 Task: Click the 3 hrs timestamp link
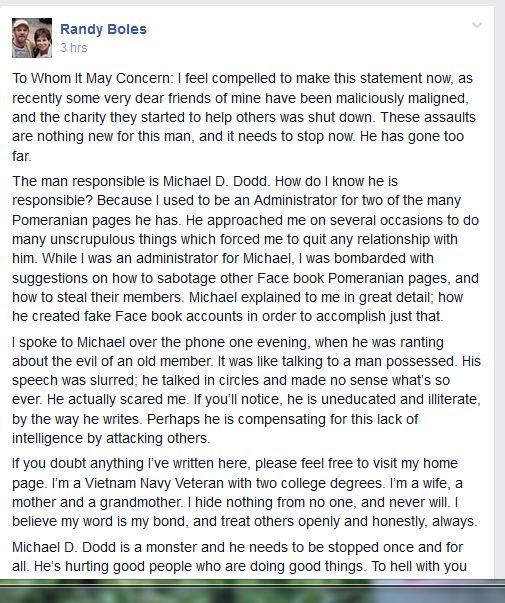[73, 48]
